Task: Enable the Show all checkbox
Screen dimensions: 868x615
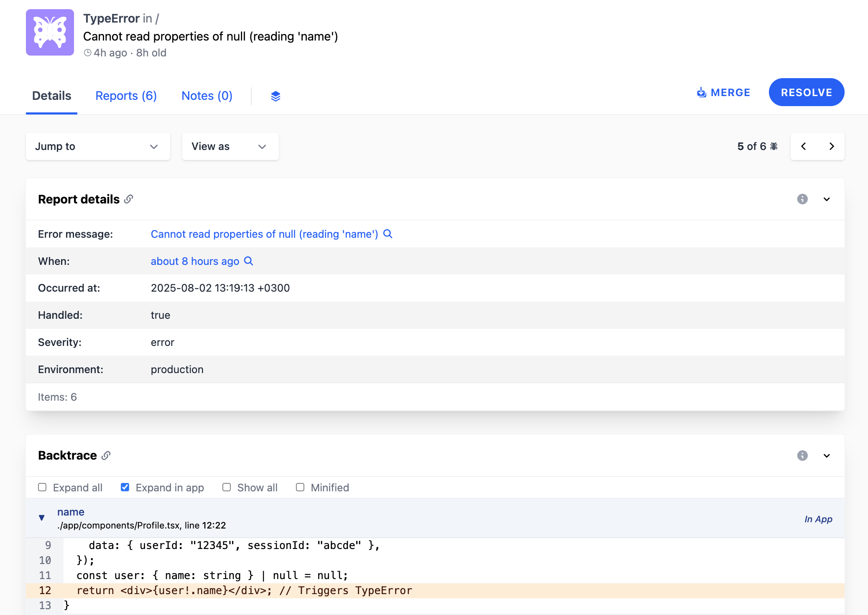Action: (x=227, y=487)
